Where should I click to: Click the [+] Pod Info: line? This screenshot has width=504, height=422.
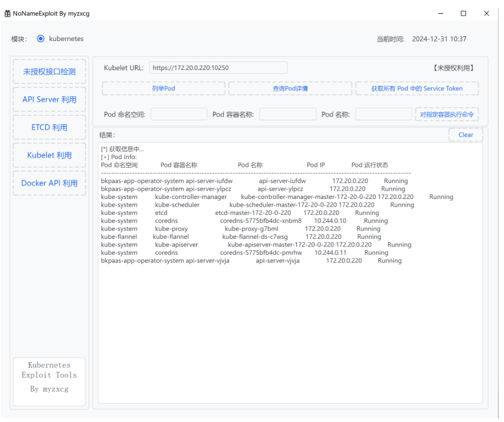119,157
